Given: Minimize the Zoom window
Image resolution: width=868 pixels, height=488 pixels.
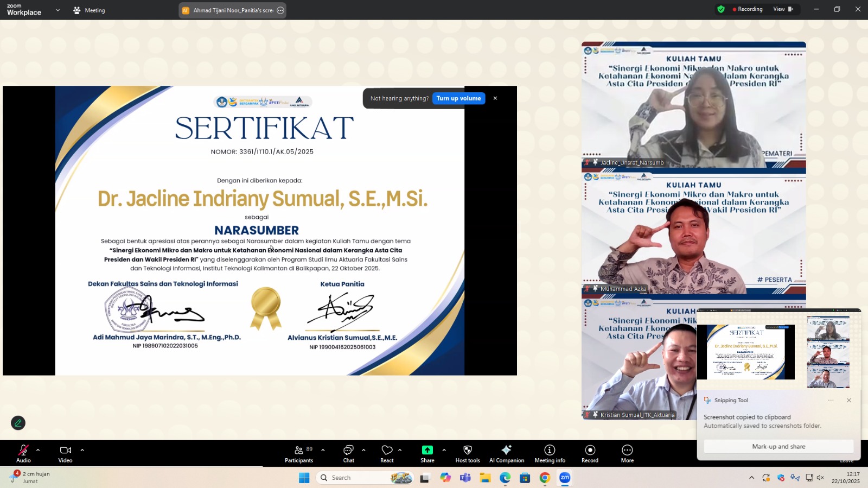Looking at the screenshot, I should (816, 9).
